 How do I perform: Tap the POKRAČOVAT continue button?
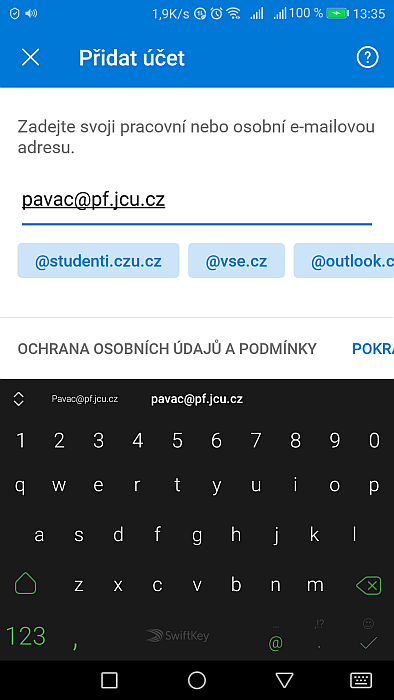pos(373,349)
